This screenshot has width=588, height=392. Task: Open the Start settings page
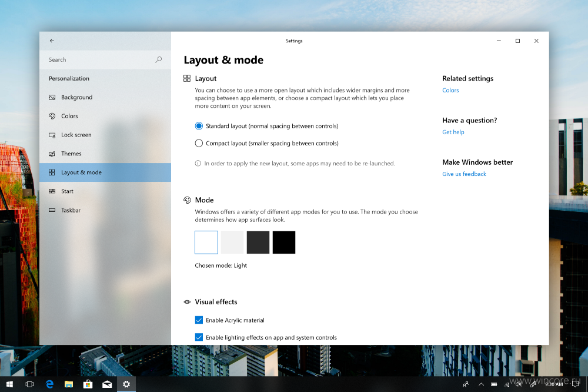click(x=105, y=191)
